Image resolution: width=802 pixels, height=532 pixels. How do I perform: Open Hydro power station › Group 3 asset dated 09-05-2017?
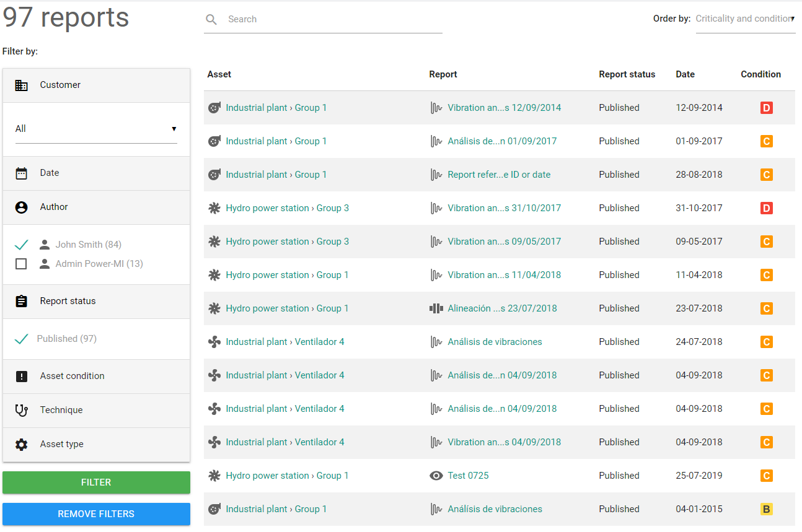288,242
